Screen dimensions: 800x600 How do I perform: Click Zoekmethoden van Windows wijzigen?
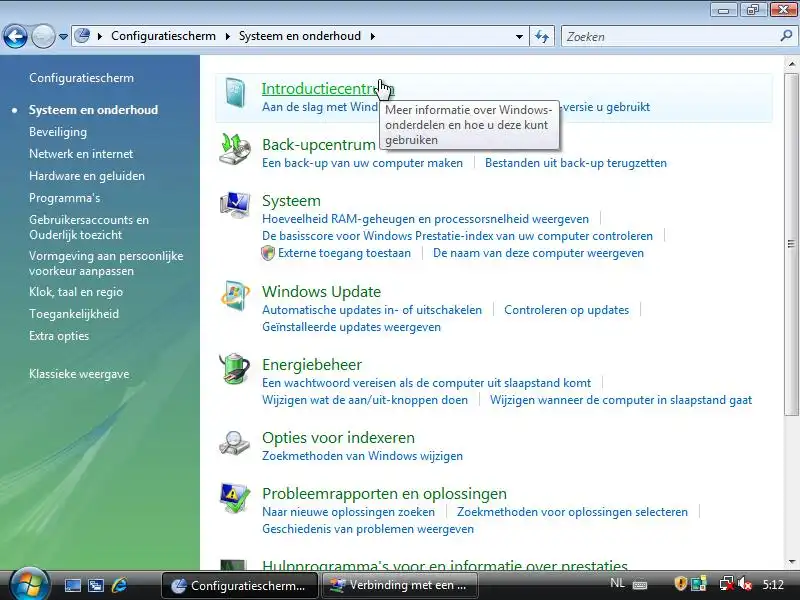click(362, 456)
